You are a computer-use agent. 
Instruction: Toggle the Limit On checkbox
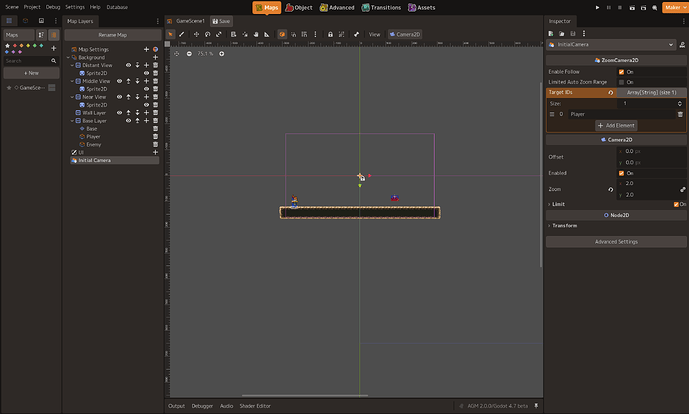pos(676,204)
